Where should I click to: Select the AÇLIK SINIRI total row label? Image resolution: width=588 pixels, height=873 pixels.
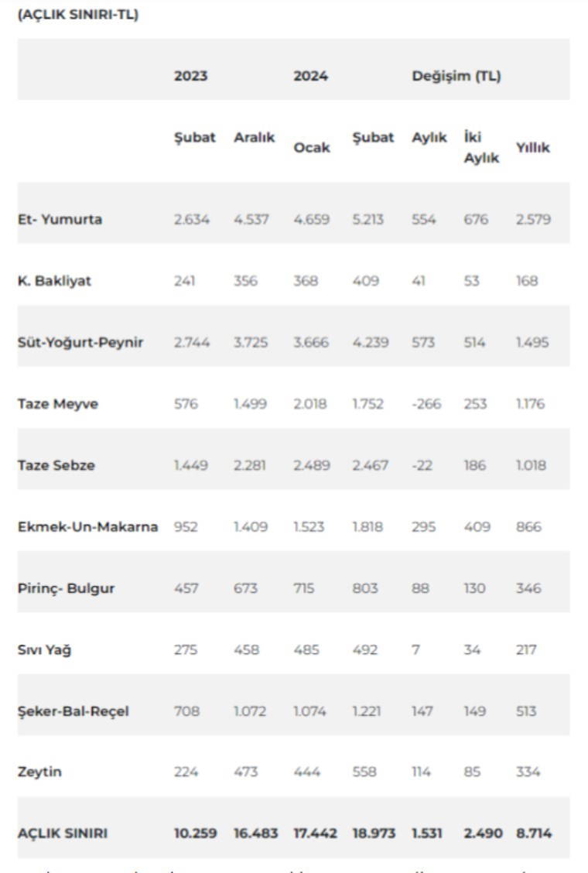click(63, 834)
